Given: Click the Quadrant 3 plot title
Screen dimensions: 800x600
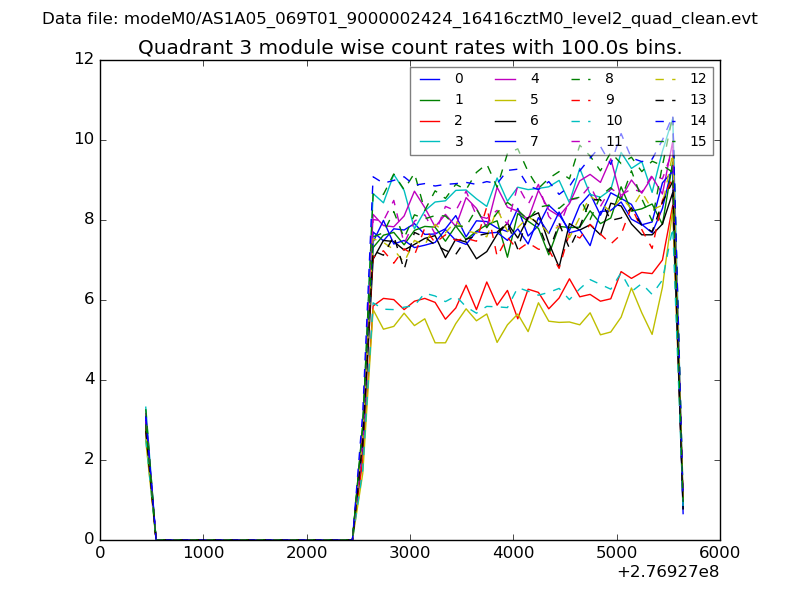Looking at the screenshot, I should (410, 47).
